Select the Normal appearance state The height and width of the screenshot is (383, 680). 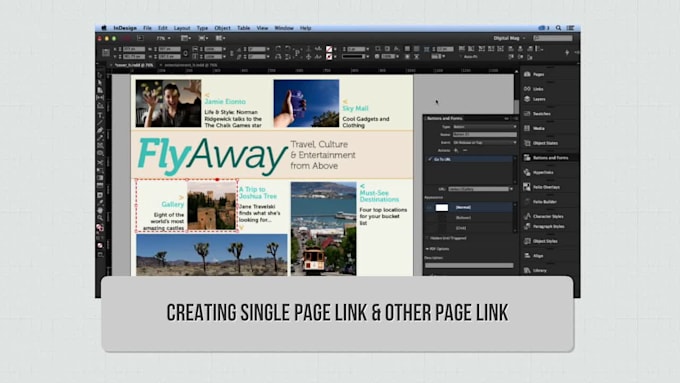pyautogui.click(x=469, y=207)
